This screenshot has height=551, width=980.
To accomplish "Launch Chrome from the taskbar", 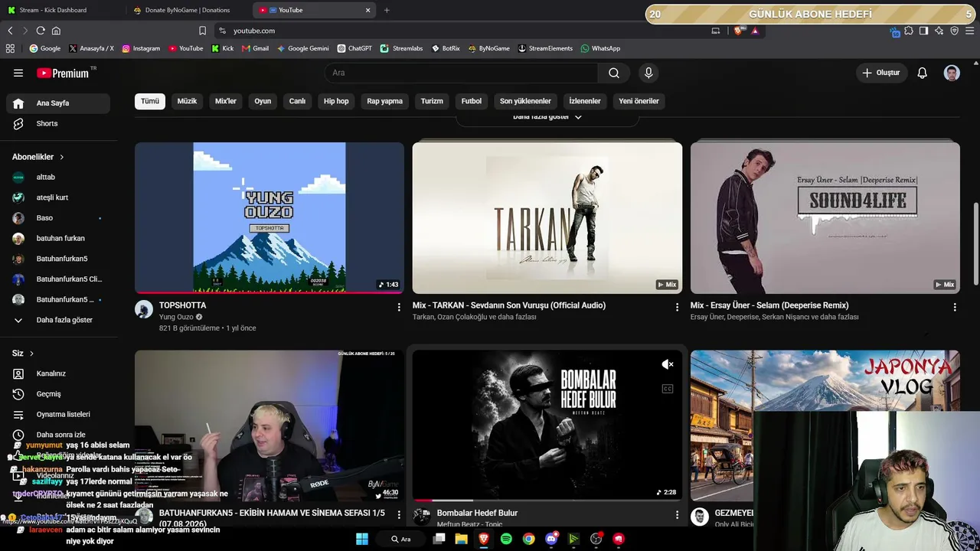I will click(x=529, y=539).
